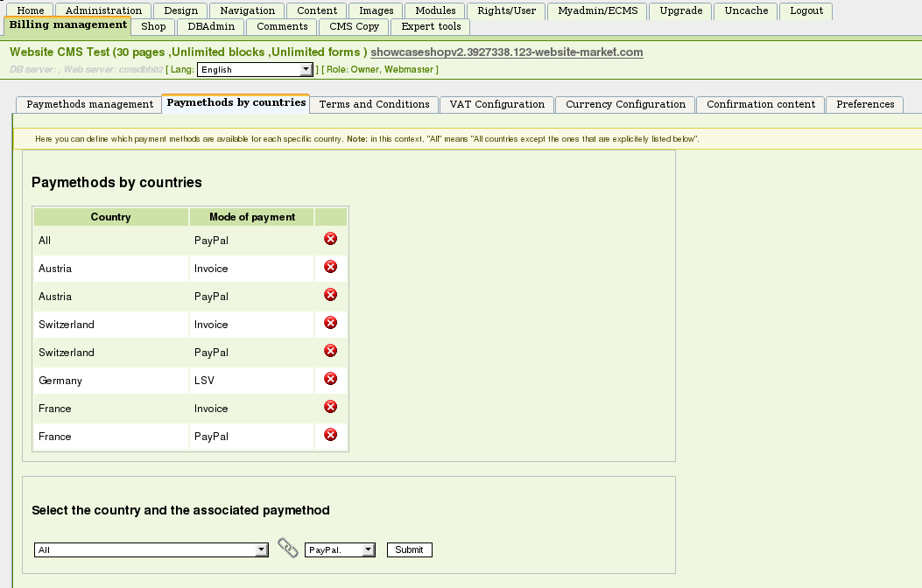The width and height of the screenshot is (922, 588).
Task: Remove the Switzerland Invoice row
Action: point(330,323)
